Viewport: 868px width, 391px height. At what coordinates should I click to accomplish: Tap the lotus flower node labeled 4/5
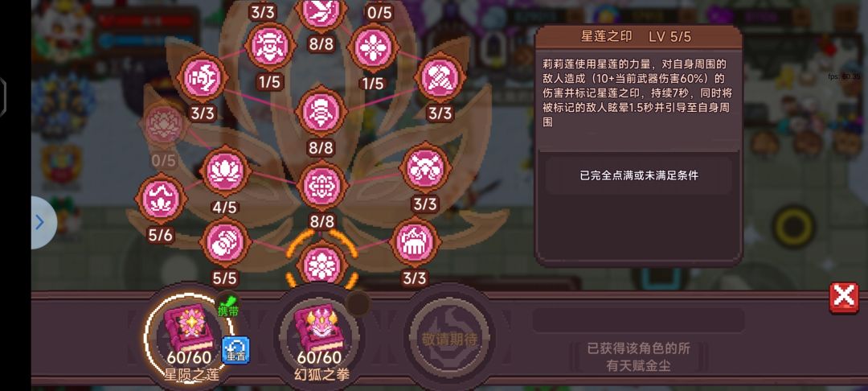pos(225,171)
